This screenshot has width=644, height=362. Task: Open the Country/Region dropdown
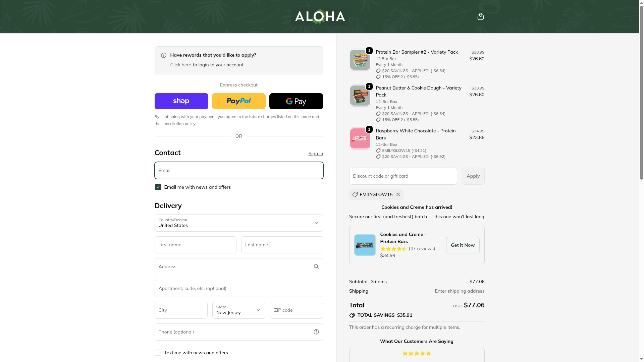coord(239,223)
